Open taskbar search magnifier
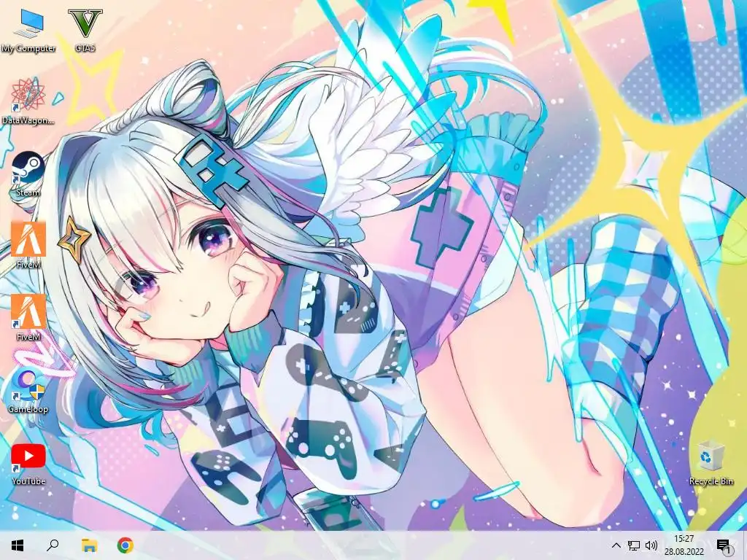The height and width of the screenshot is (560, 747). [53, 545]
